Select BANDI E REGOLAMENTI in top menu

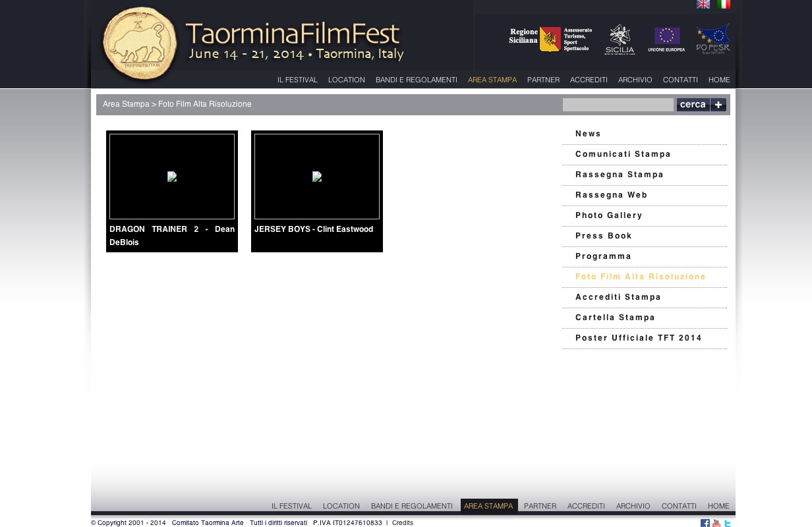pyautogui.click(x=416, y=80)
